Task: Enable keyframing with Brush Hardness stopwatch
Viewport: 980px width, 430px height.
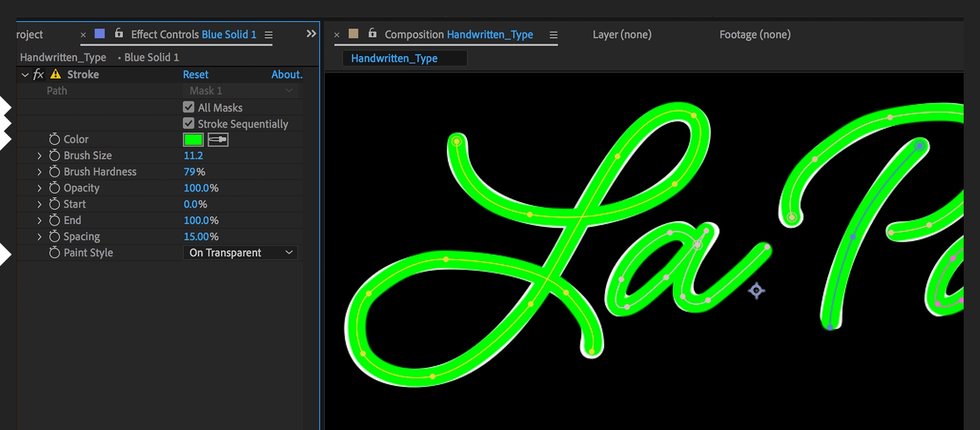Action: click(54, 171)
